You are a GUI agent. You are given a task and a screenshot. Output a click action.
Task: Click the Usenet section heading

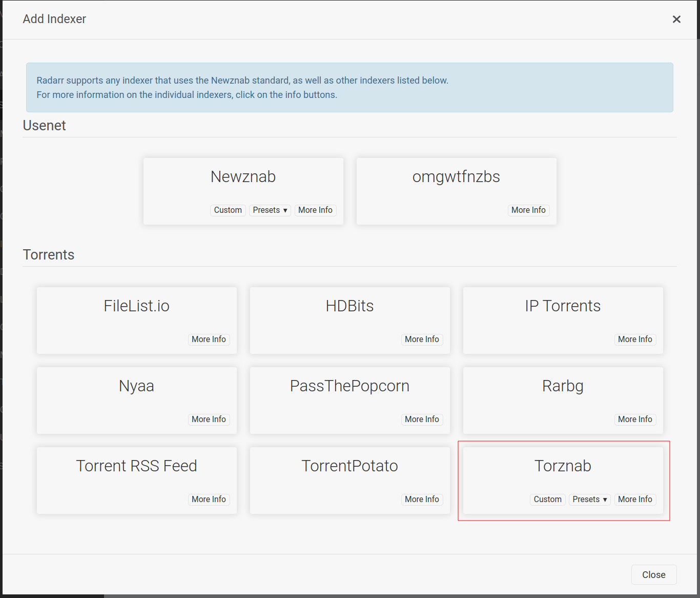pos(45,126)
